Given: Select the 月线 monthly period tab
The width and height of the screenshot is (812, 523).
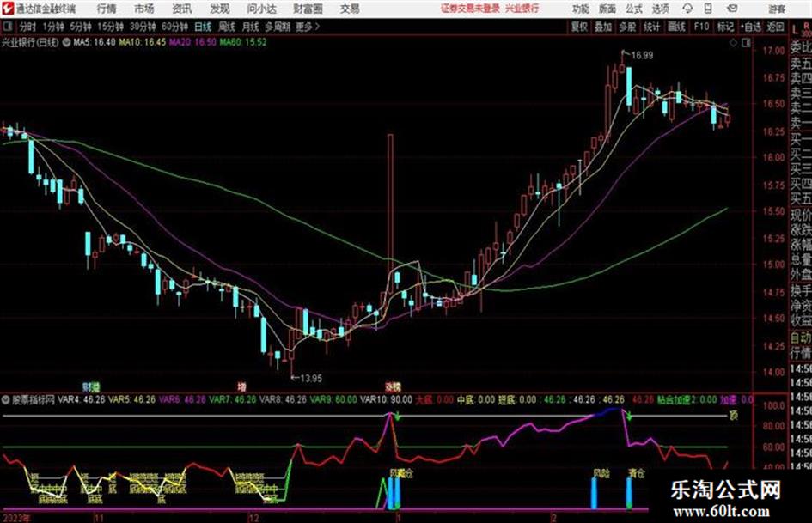Looking at the screenshot, I should [251, 27].
